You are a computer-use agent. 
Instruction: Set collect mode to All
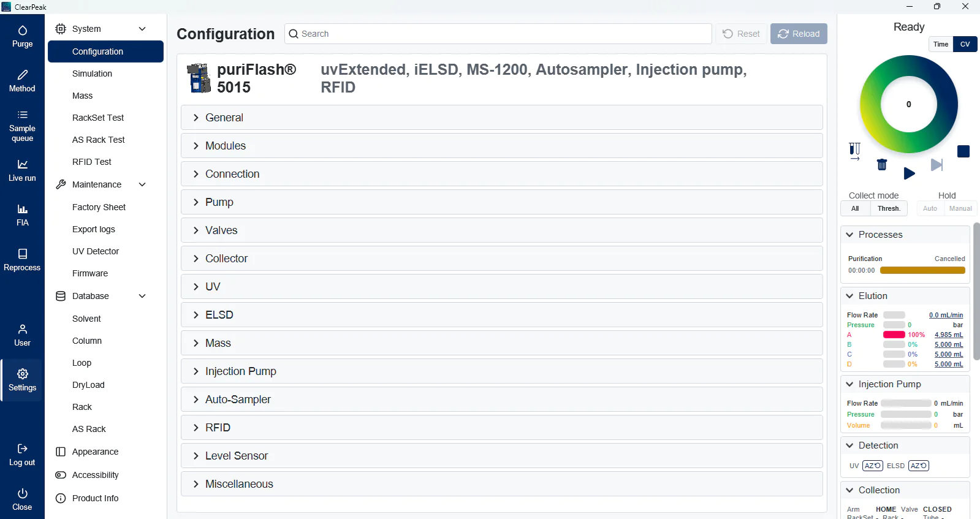855,208
